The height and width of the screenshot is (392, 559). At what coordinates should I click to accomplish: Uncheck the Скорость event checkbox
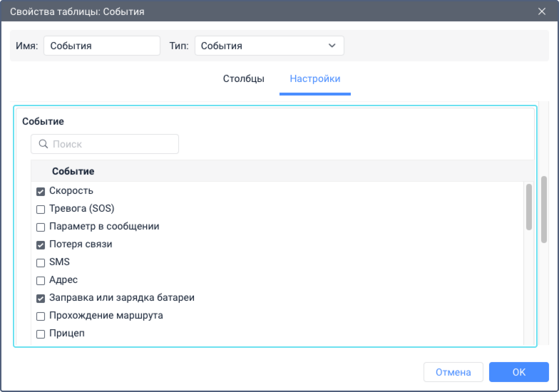(x=41, y=192)
